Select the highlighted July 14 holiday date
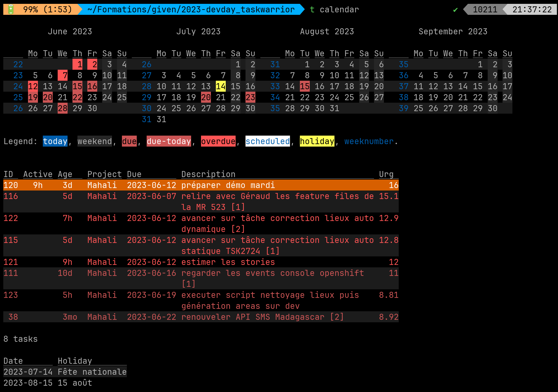 [221, 86]
